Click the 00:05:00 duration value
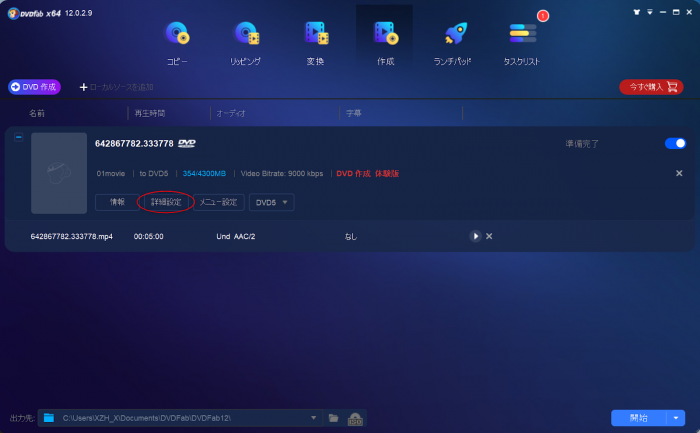The height and width of the screenshot is (433, 700). pos(149,236)
